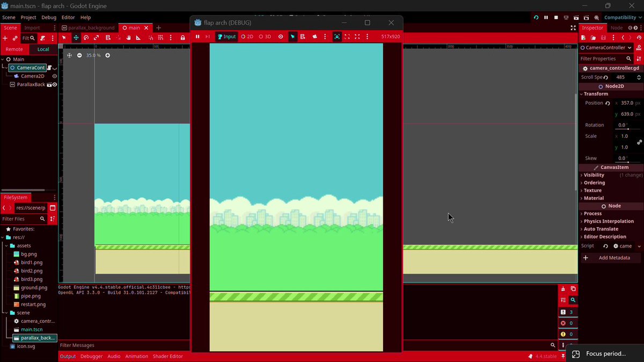Clear output with broom icon
The image size is (644, 362).
point(563,289)
